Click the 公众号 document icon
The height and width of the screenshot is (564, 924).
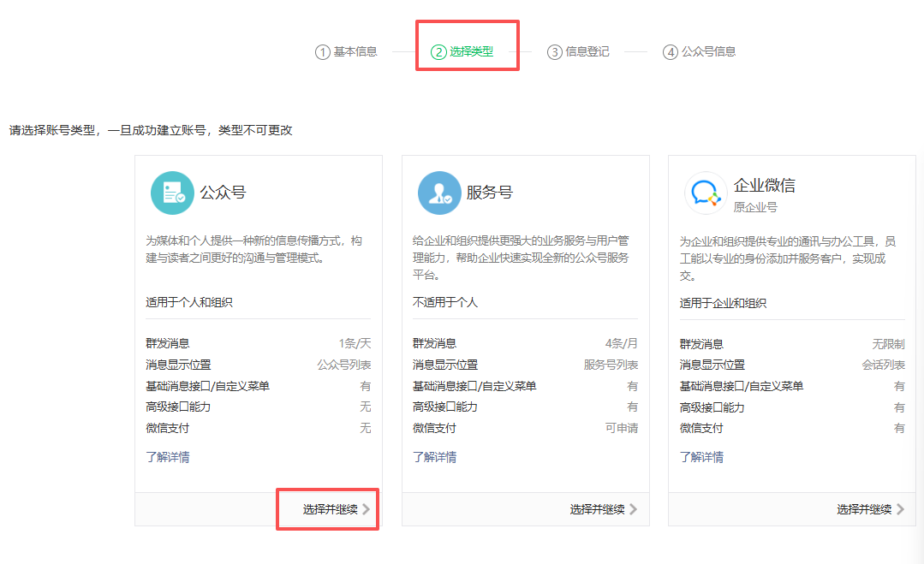172,191
